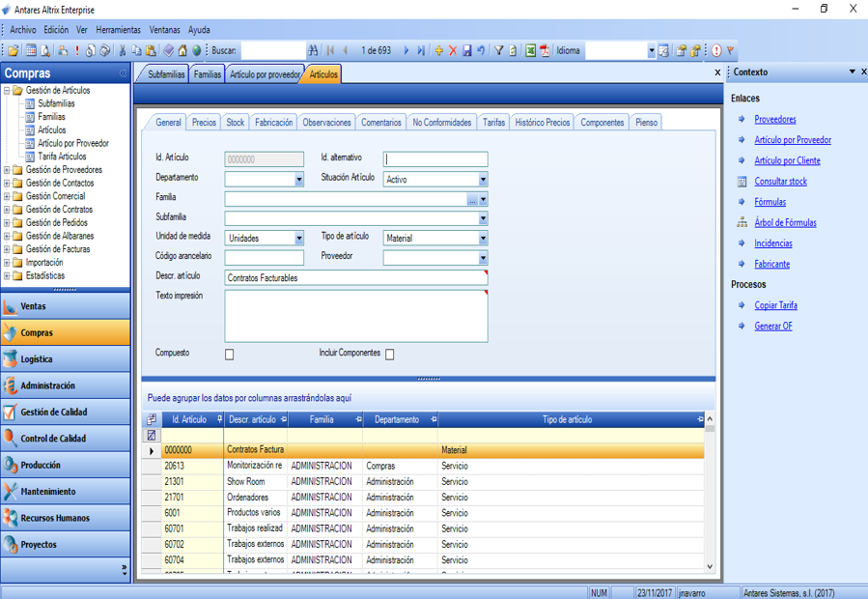Collapse the Gestión de Artículos tree node
The height and width of the screenshot is (599, 868).
click(7, 90)
